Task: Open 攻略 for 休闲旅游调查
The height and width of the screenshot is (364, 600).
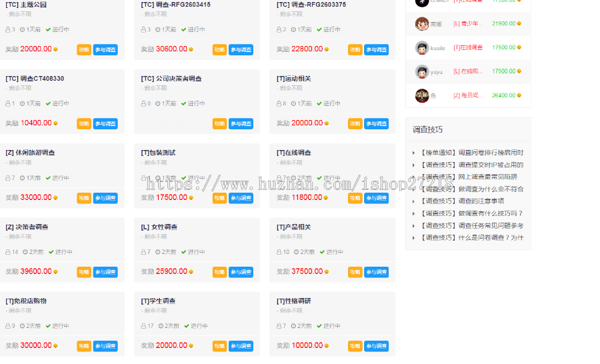Action: [84, 198]
